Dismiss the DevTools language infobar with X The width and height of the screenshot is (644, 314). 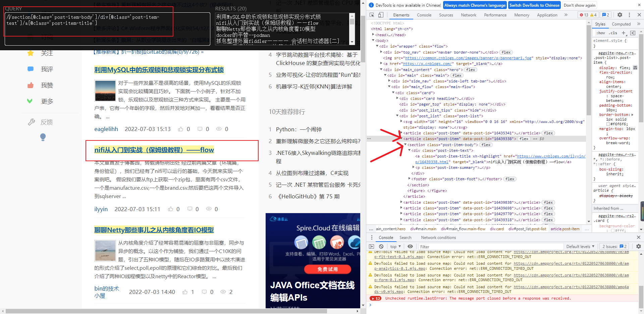click(639, 5)
